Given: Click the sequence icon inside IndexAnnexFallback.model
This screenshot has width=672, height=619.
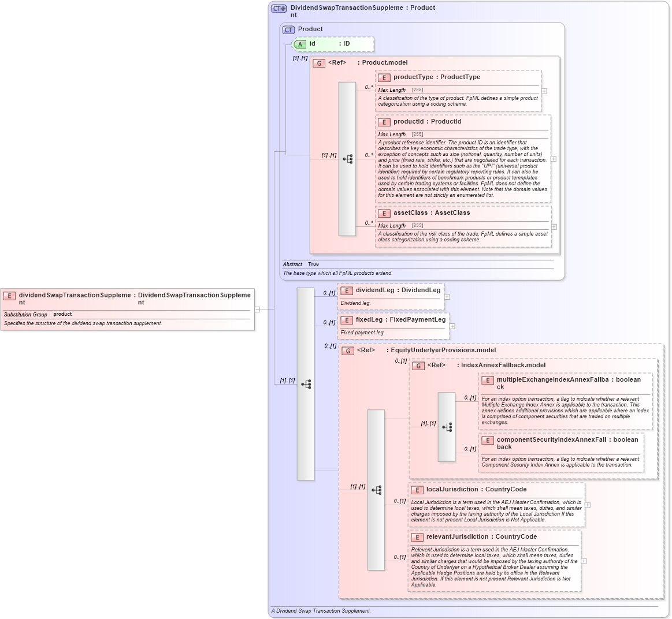Looking at the screenshot, I should (x=447, y=427).
